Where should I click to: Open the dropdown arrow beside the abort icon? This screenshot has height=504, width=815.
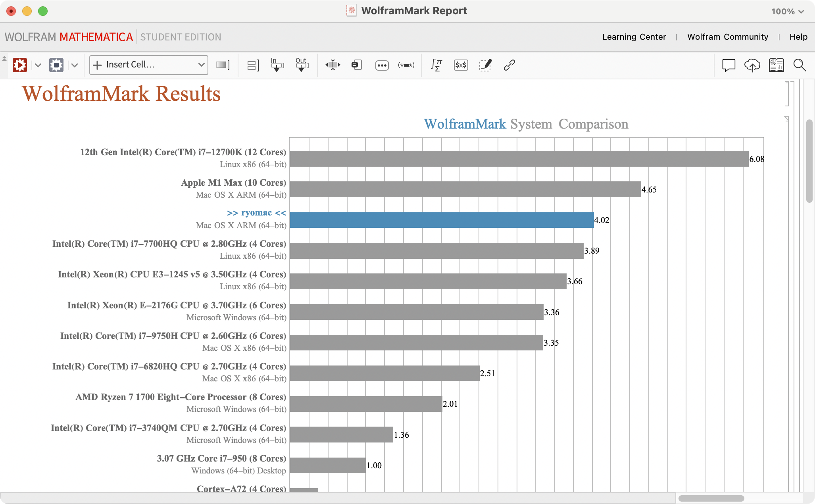[75, 65]
